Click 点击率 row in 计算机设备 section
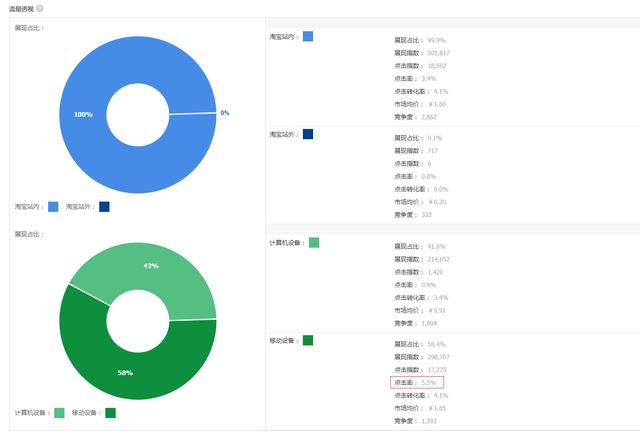 pos(415,285)
